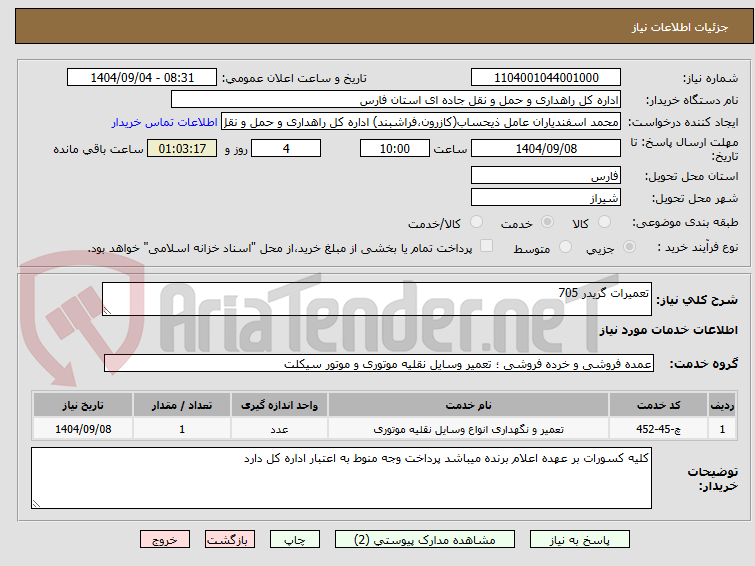The width and height of the screenshot is (755, 566).
Task: Click service code cell چ-45-452
Action: (658, 429)
